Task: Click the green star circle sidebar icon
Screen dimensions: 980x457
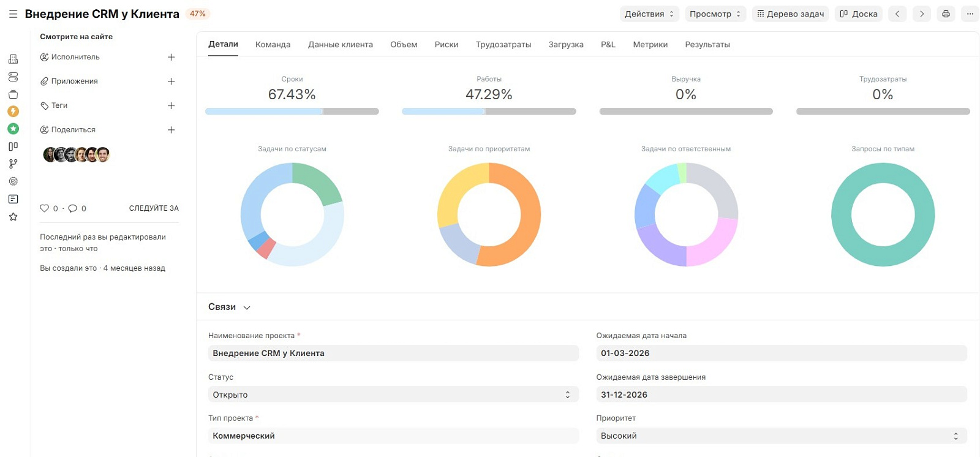Action: (13, 129)
